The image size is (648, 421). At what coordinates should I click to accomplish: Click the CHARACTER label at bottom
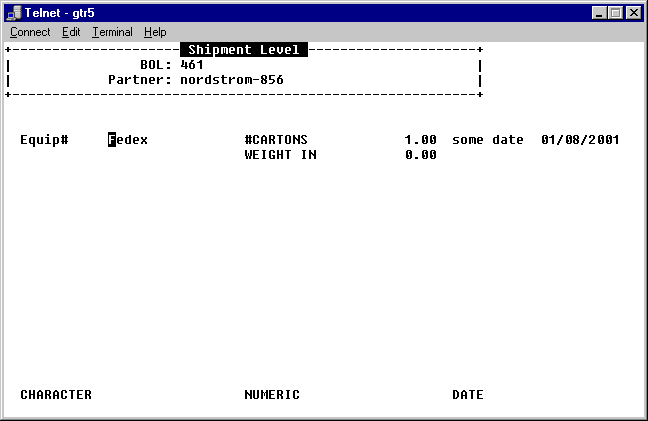tap(56, 395)
